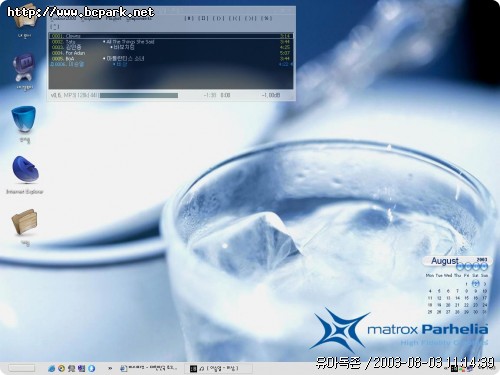500x375 pixels.
Task: Click the black square system tray icon
Action: [x=454, y=369]
